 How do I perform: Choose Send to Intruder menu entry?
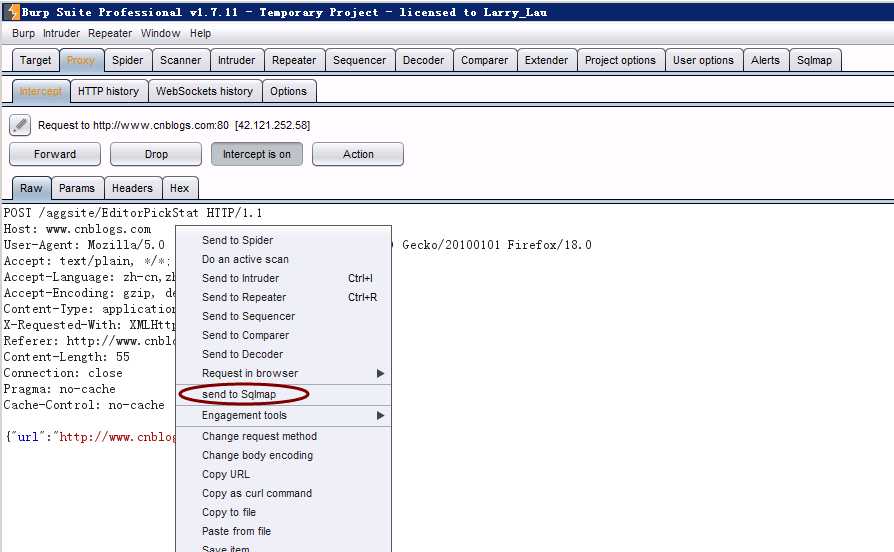(283, 278)
